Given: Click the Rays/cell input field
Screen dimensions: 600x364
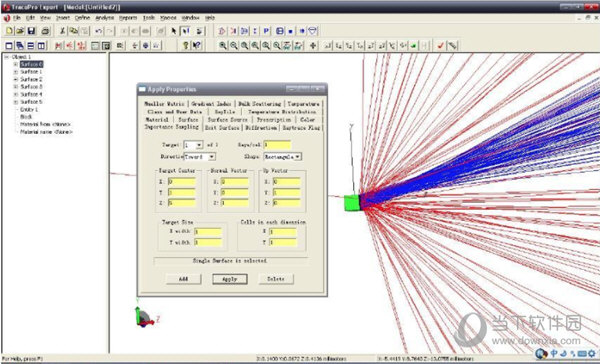Looking at the screenshot, I should [277, 145].
